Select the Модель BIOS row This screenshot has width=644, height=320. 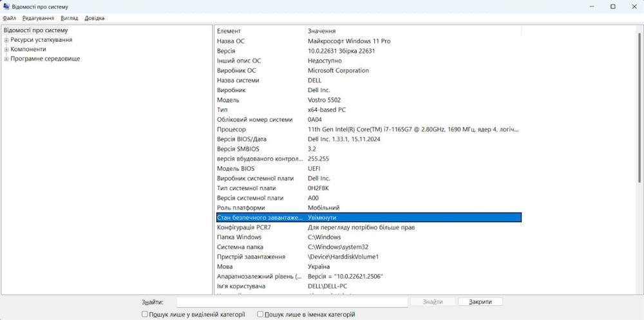pos(369,169)
